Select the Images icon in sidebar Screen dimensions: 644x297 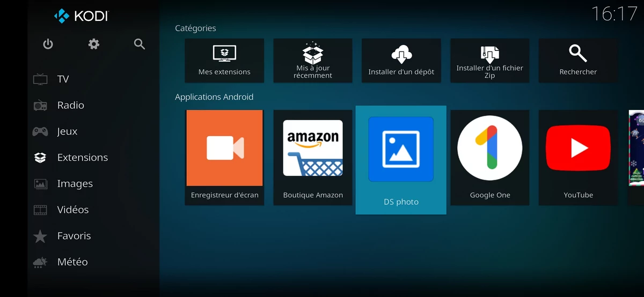coord(40,184)
